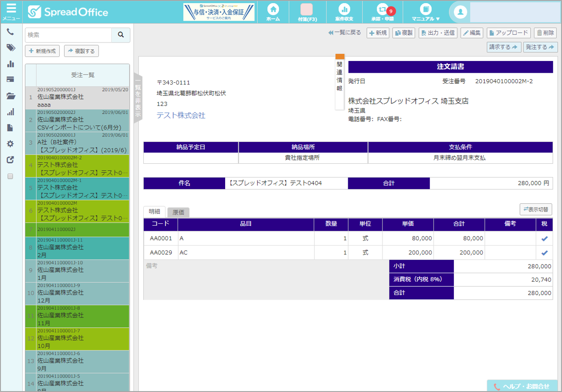The width and height of the screenshot is (562, 392).
Task: Click the 請求する button
Action: tap(504, 47)
